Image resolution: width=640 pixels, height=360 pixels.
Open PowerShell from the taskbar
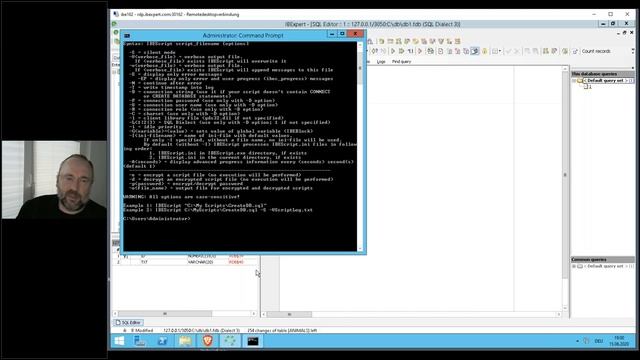pos(162,341)
